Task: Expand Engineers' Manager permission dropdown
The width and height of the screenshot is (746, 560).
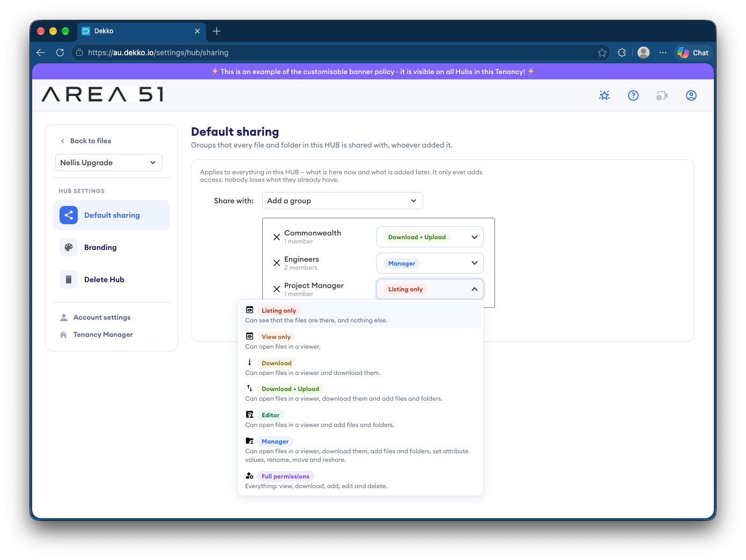Action: tap(430, 263)
